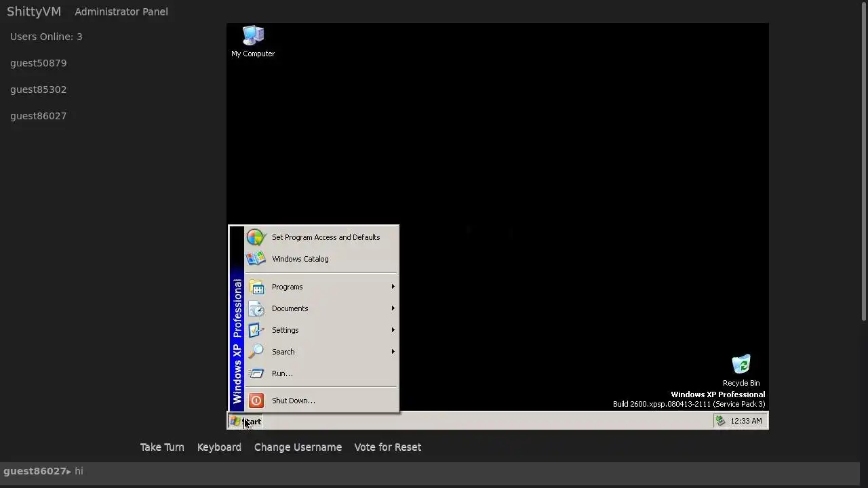This screenshot has width=868, height=488.
Task: Select Shut Down... from the Start menu
Action: click(321, 401)
